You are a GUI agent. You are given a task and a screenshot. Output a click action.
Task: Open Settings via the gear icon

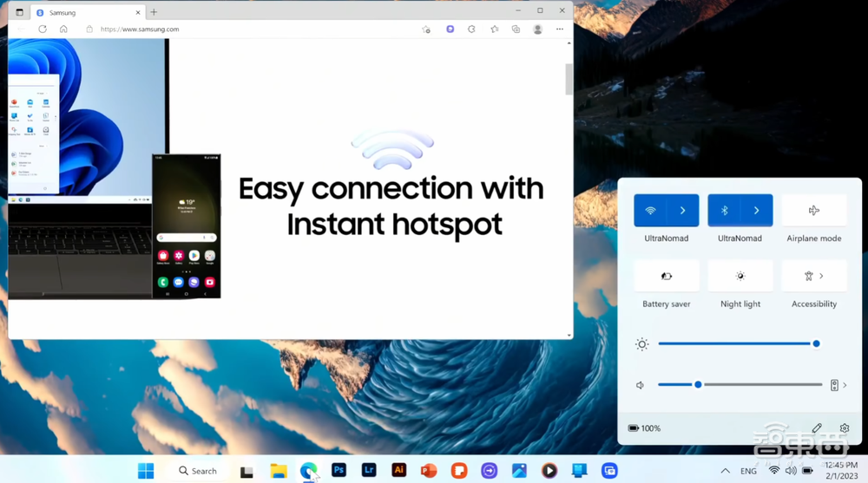(x=845, y=428)
